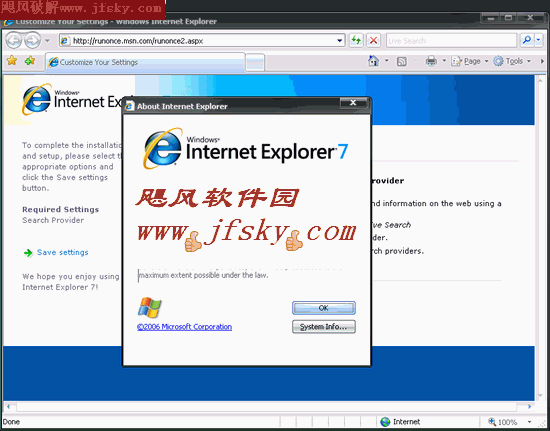Click the red Stop button

(x=374, y=41)
